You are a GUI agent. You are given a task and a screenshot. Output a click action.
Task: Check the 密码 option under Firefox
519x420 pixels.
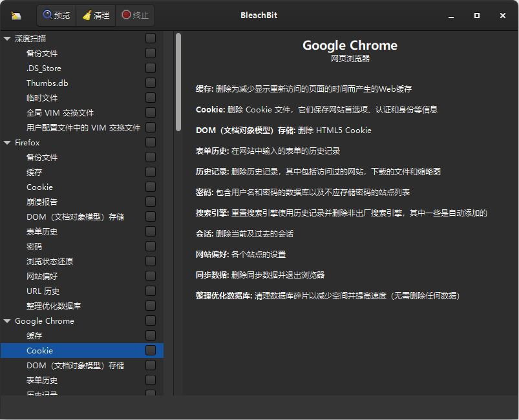click(150, 246)
